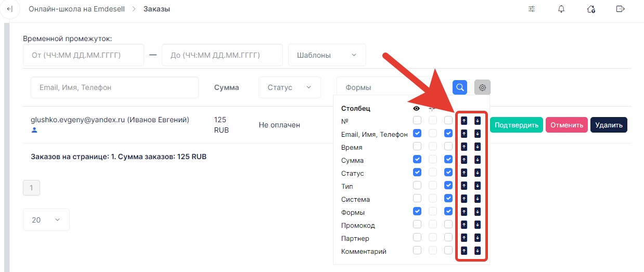
Task: Move the Система column up
Action: [x=465, y=199]
